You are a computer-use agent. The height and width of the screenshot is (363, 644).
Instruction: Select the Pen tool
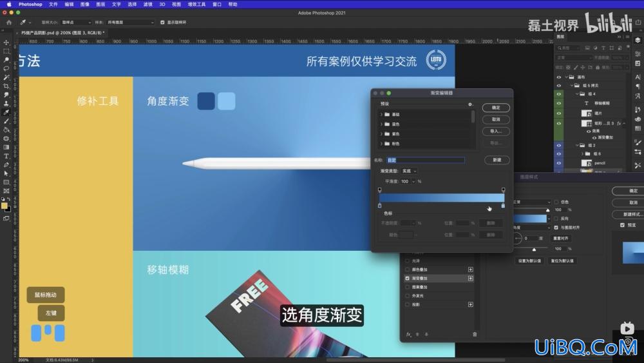coord(6,165)
